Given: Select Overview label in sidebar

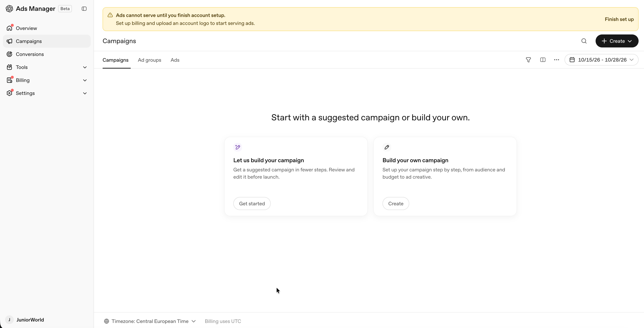Looking at the screenshot, I should pos(26,28).
